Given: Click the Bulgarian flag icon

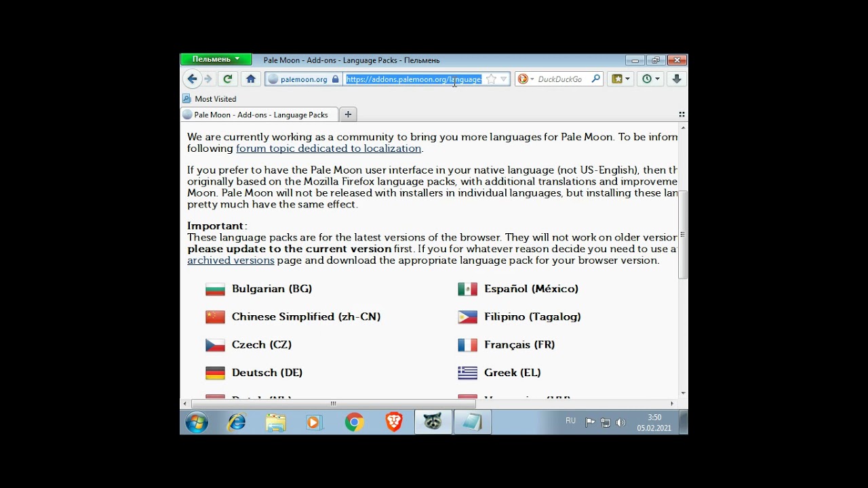Looking at the screenshot, I should (x=215, y=289).
